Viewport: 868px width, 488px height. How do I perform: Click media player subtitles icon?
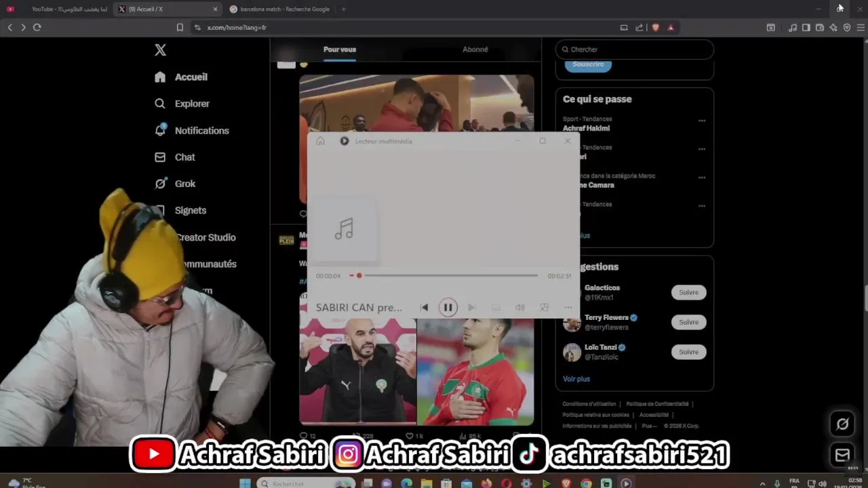tap(496, 308)
